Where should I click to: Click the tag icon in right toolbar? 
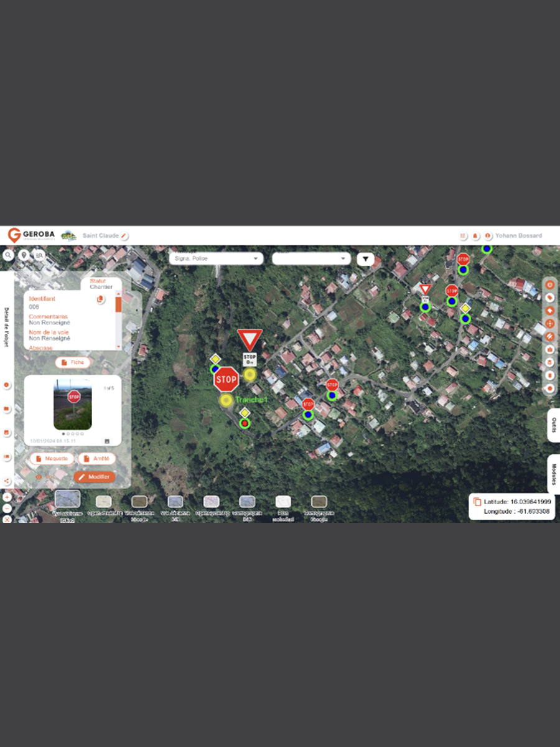click(549, 298)
